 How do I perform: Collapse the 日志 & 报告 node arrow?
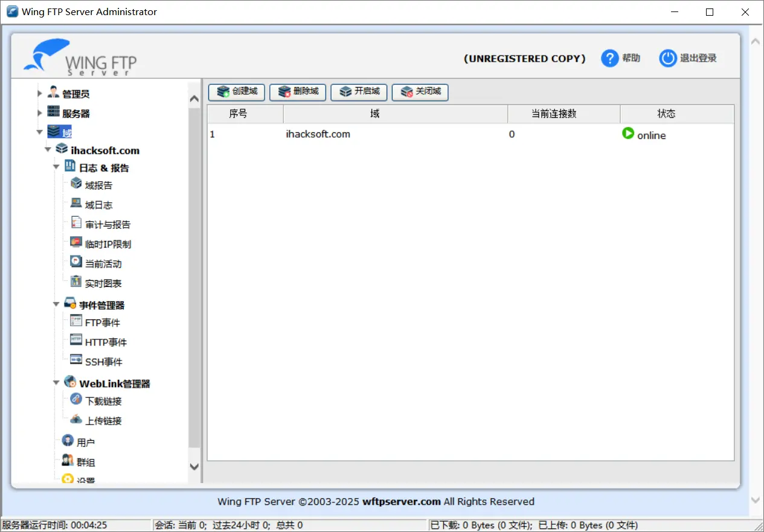(57, 167)
